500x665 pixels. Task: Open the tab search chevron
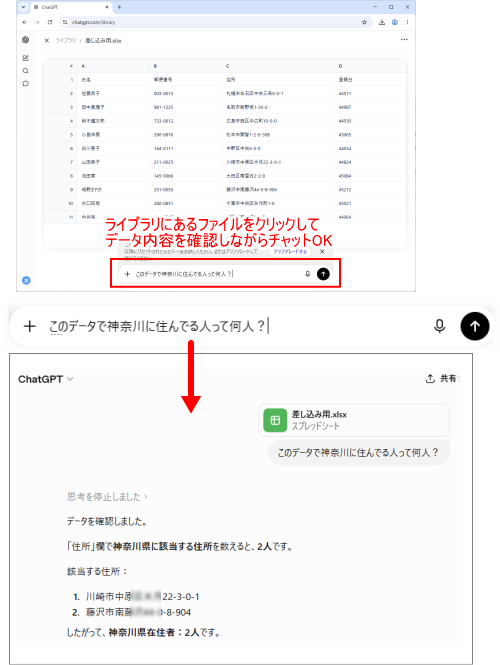tap(23, 7)
